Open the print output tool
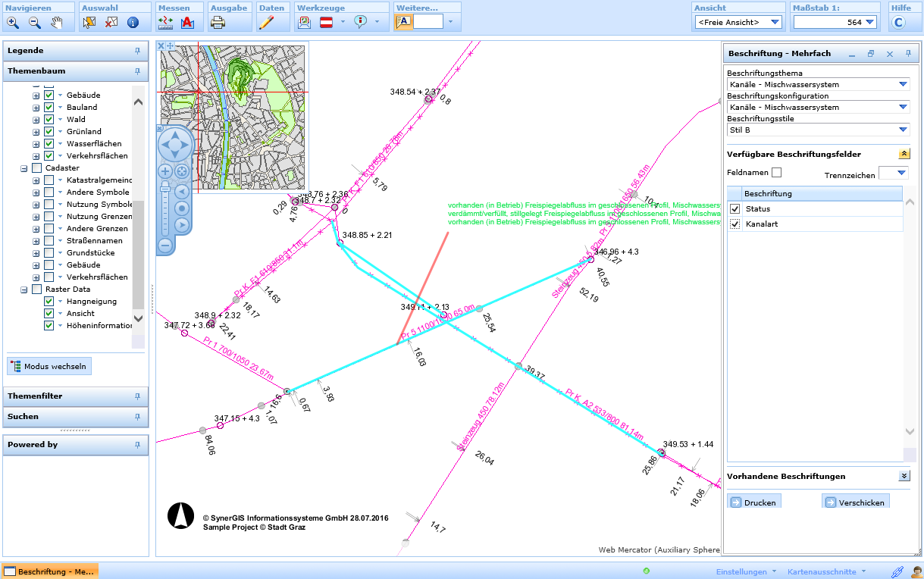924x579 pixels. click(218, 22)
